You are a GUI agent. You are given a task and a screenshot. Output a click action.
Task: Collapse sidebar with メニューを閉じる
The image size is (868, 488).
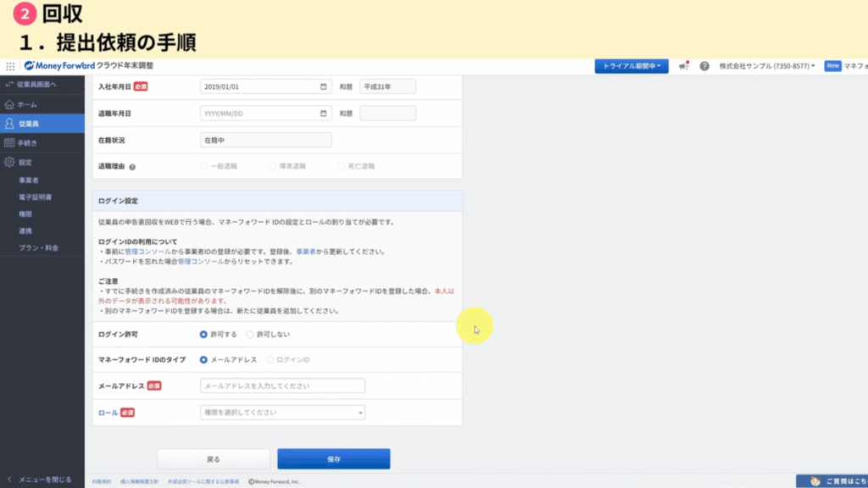(42, 480)
